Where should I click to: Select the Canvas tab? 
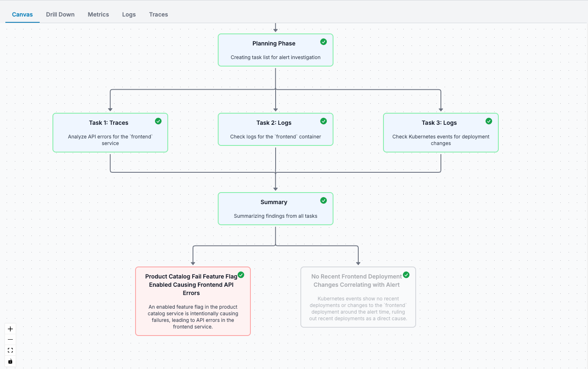(22, 14)
